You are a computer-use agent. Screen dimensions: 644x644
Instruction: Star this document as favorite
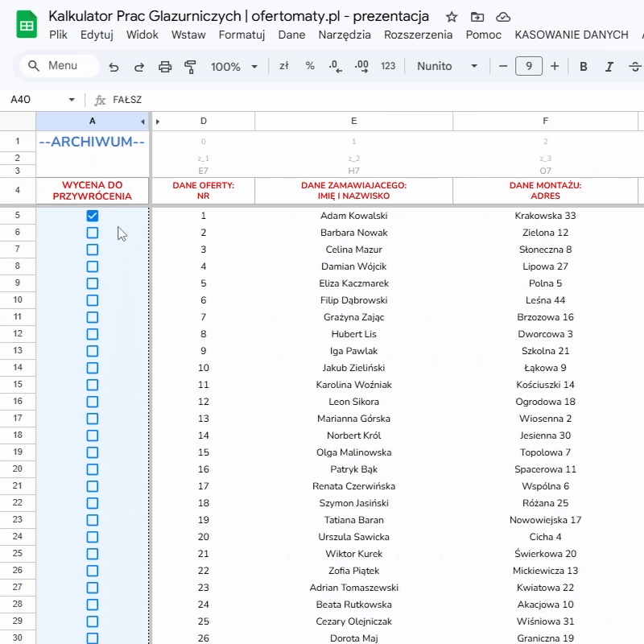coord(452,17)
